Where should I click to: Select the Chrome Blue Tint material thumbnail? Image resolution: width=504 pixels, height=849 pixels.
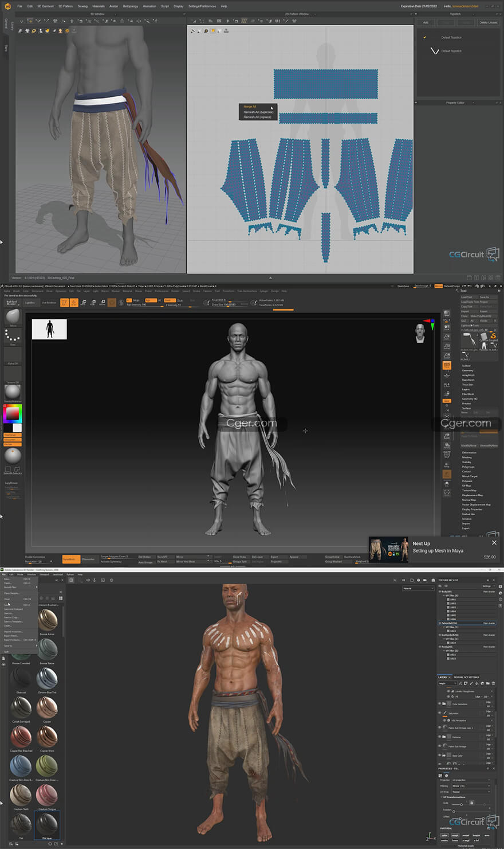coord(46,678)
